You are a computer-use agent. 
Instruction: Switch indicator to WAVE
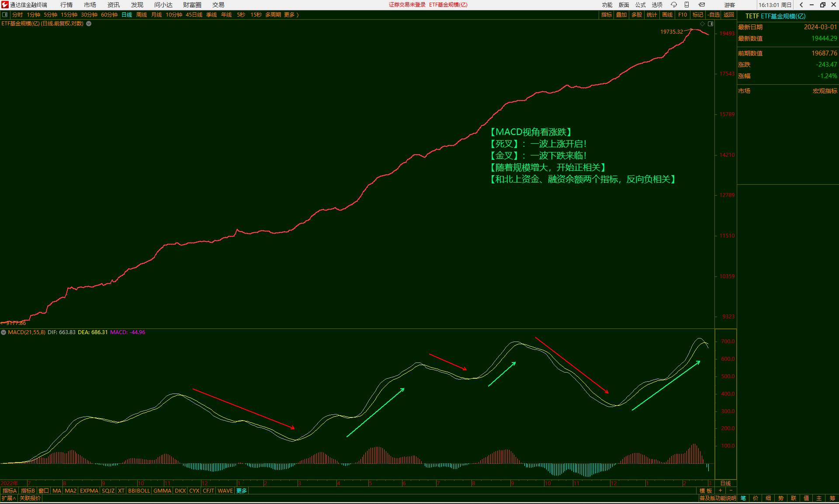pos(225,491)
